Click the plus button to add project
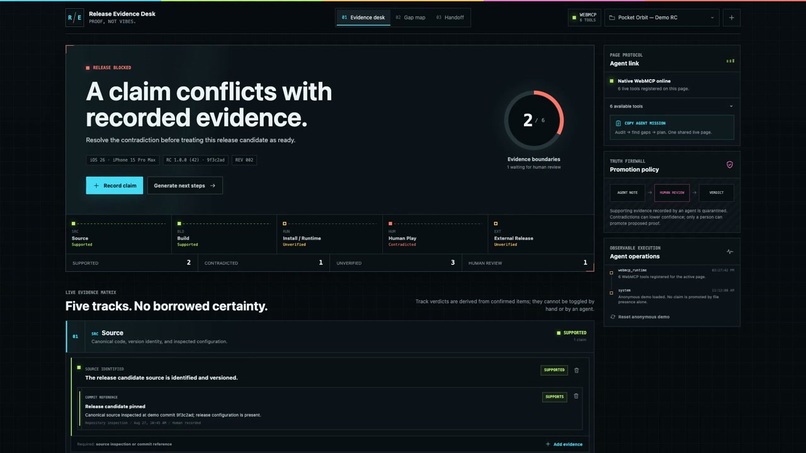Image resolution: width=806 pixels, height=453 pixels. 731,17
